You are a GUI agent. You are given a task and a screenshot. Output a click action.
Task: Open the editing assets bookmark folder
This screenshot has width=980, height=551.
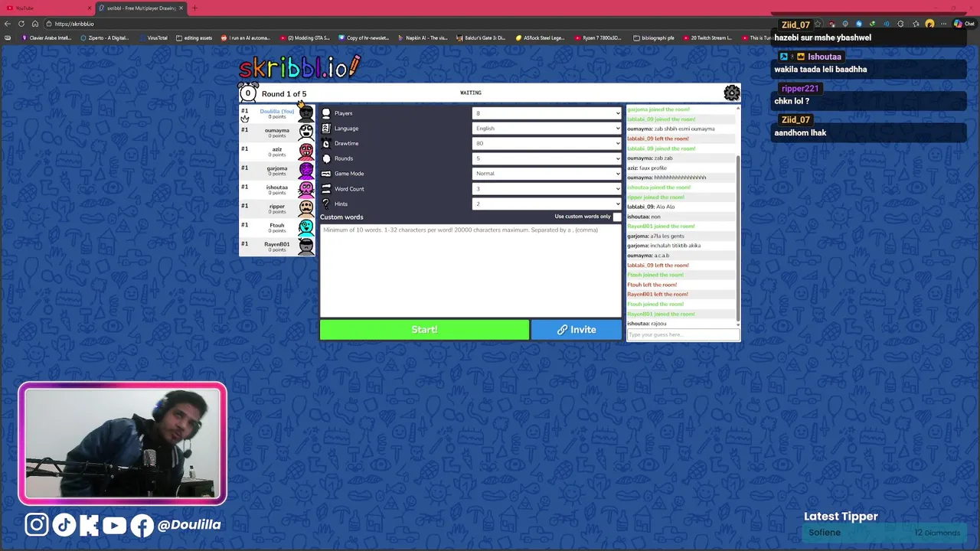(x=194, y=37)
